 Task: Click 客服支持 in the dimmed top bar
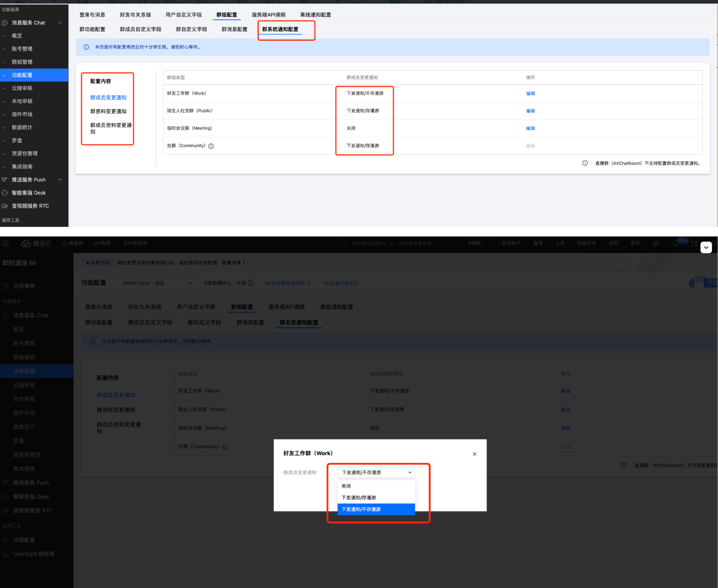(x=587, y=243)
